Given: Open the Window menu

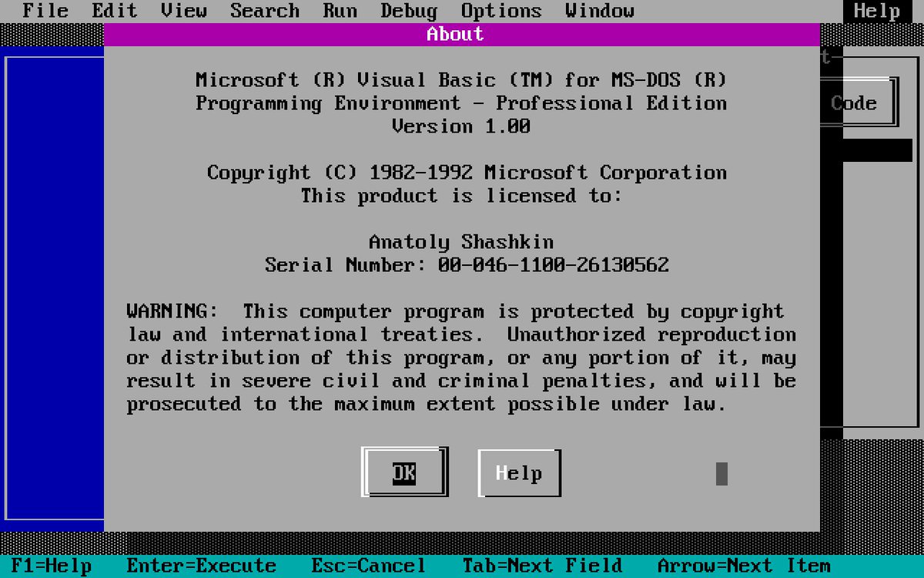Looking at the screenshot, I should (600, 11).
